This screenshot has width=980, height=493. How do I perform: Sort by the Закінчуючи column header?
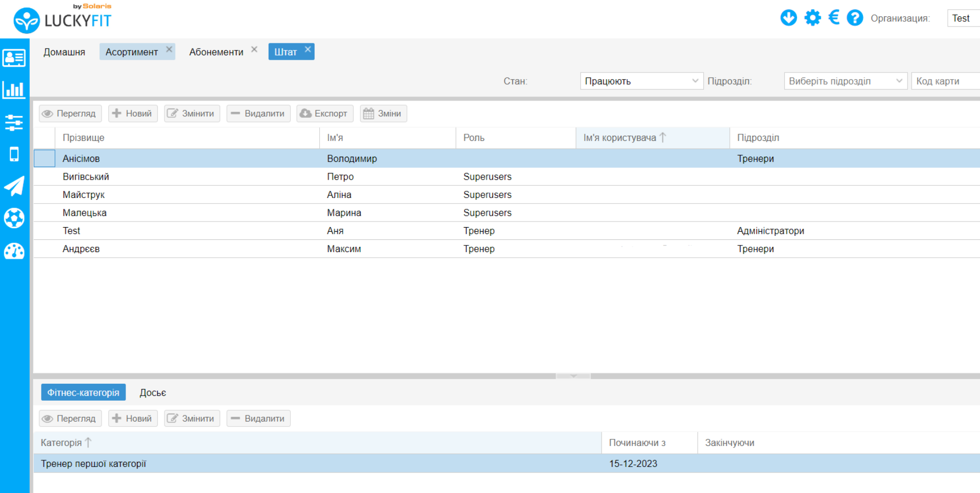click(x=839, y=442)
